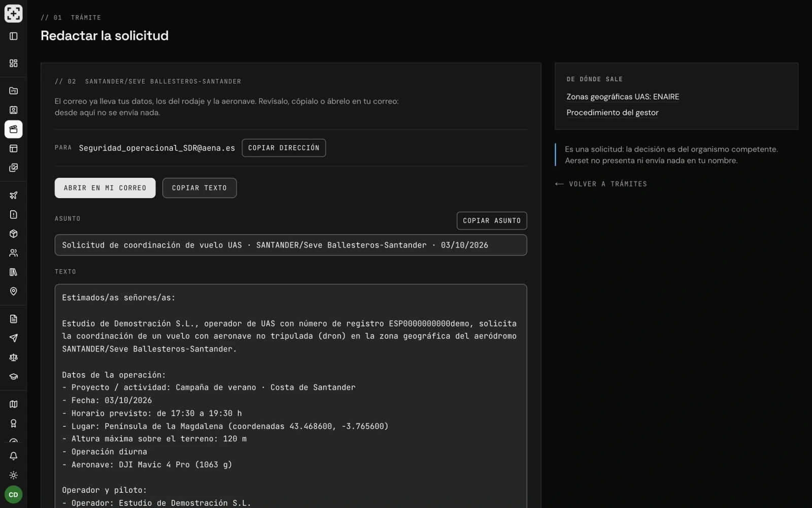Viewport: 812px width, 508px height.
Task: Click the Copiar texto button
Action: [x=199, y=188]
